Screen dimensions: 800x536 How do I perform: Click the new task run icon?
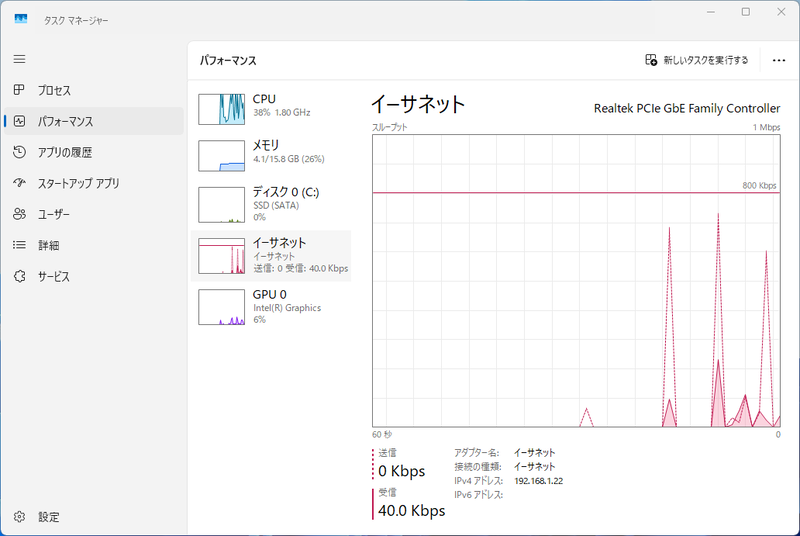coord(651,60)
